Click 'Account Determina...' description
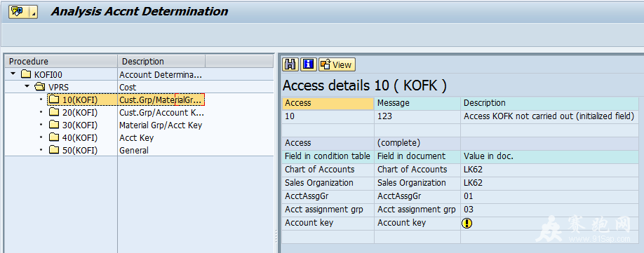Screen dimensions: 644x253 (161, 74)
